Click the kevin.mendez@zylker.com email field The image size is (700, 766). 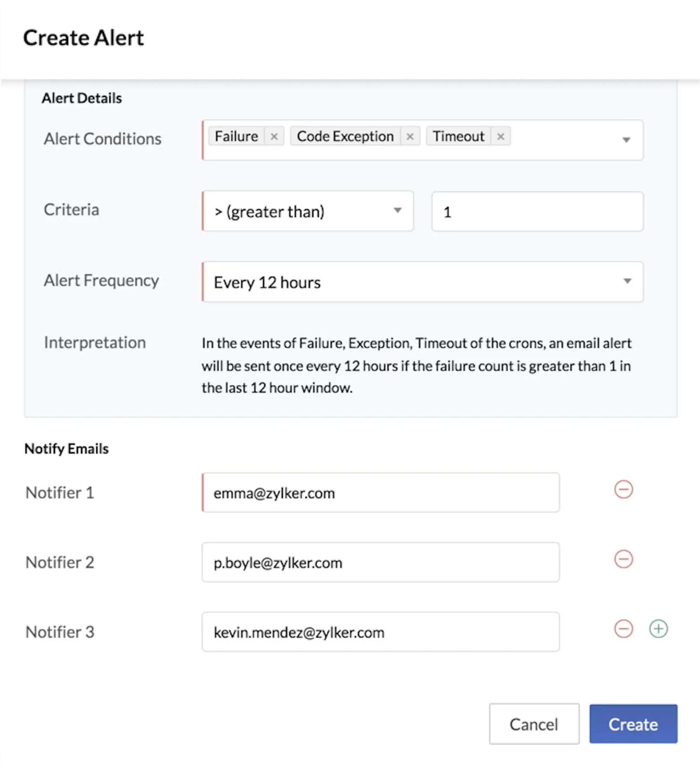coord(380,632)
